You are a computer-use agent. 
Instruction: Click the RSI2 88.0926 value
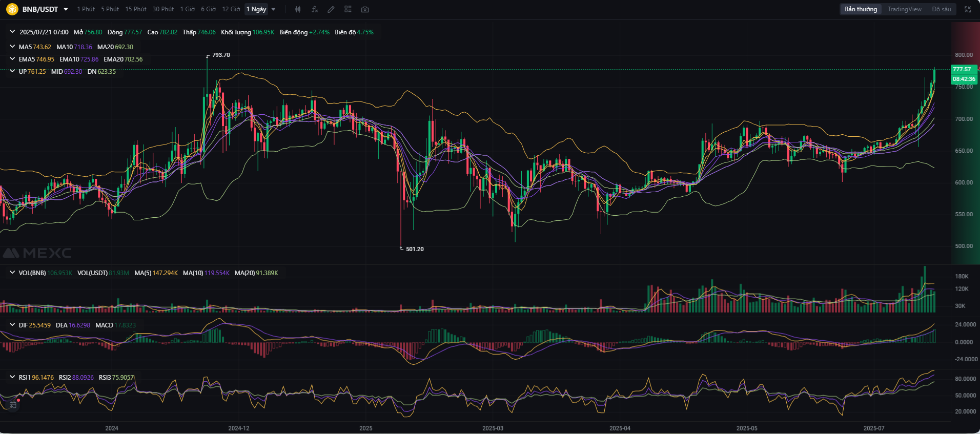pos(76,377)
